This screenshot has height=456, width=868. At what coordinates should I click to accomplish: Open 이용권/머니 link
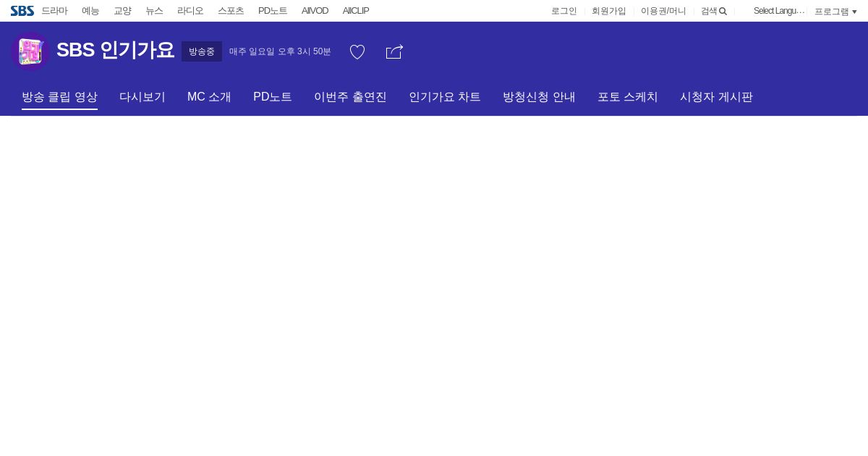click(x=663, y=11)
